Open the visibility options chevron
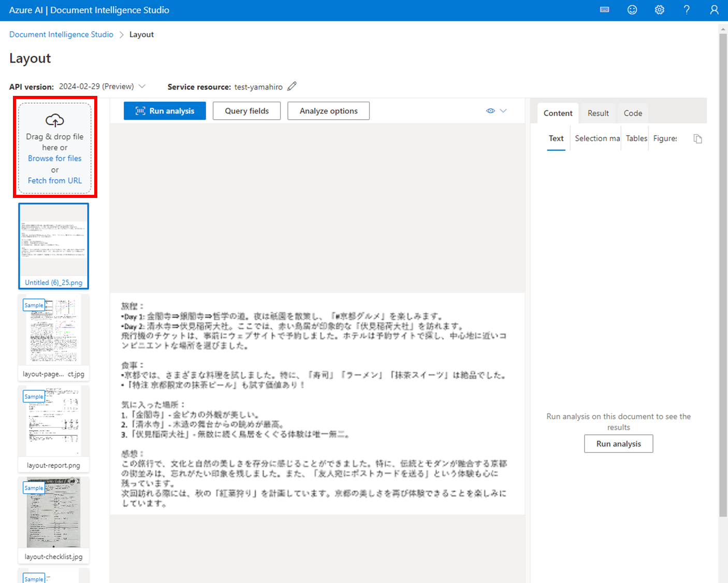728x583 pixels. 503,110
